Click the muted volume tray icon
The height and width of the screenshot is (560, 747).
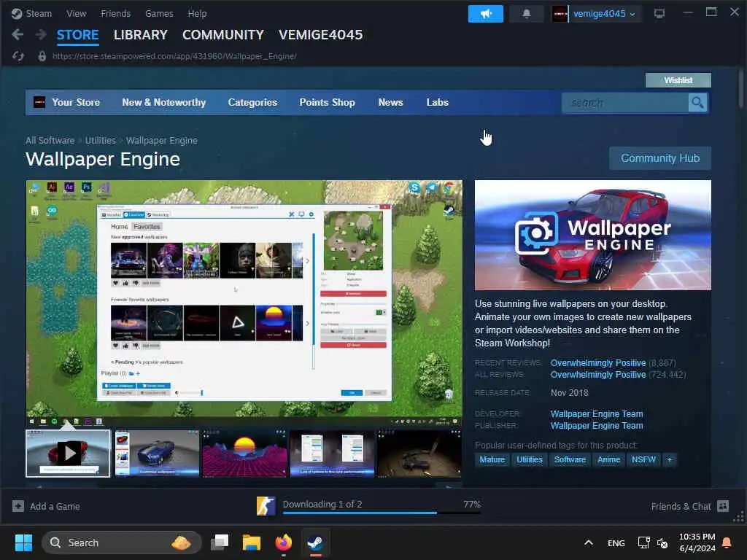[x=662, y=542]
